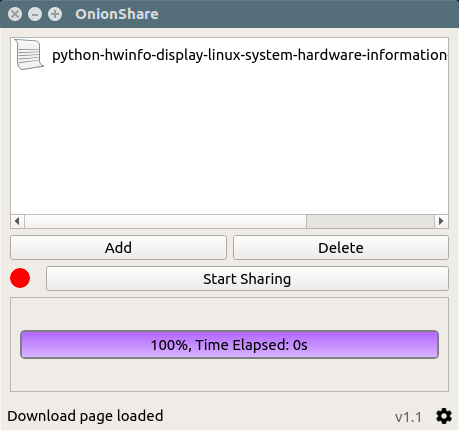Minimize the OnionShare window

tap(35, 14)
